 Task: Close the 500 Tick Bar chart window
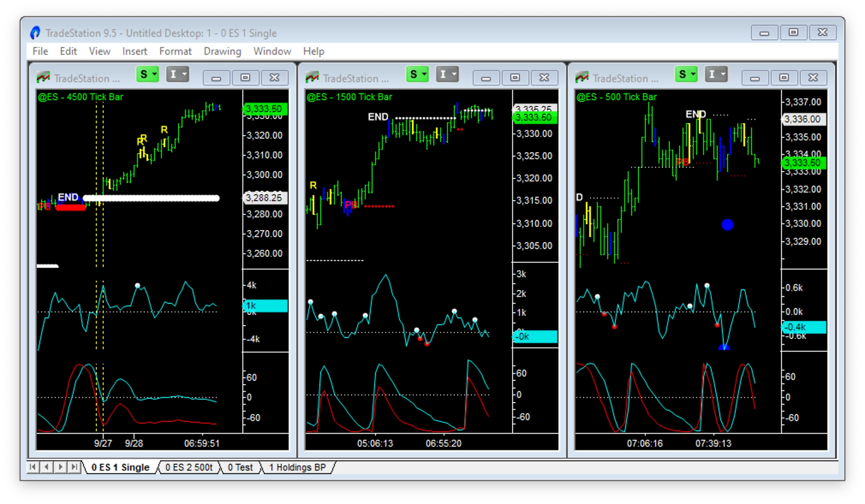point(813,78)
